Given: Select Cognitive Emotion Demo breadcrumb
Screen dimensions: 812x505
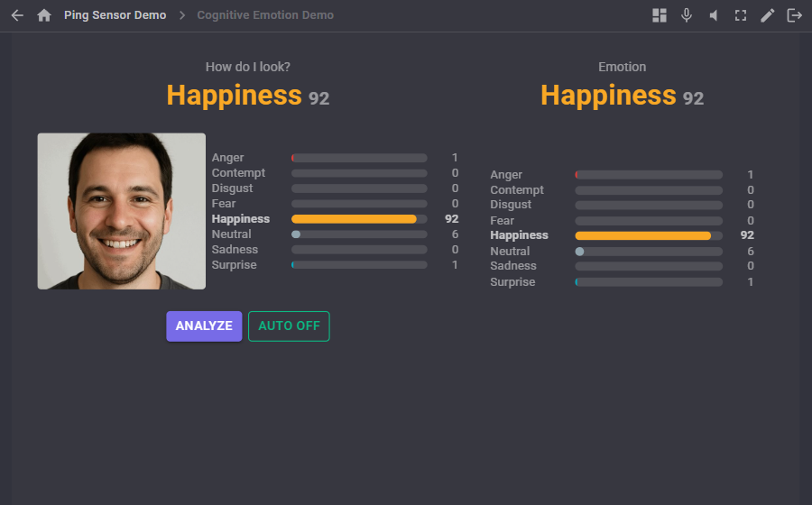Looking at the screenshot, I should (x=265, y=15).
